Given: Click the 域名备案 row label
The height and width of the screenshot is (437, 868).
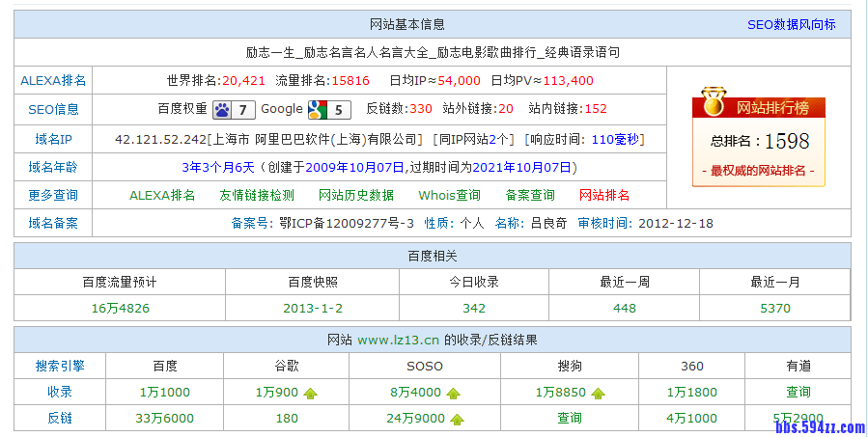Looking at the screenshot, I should point(53,224).
